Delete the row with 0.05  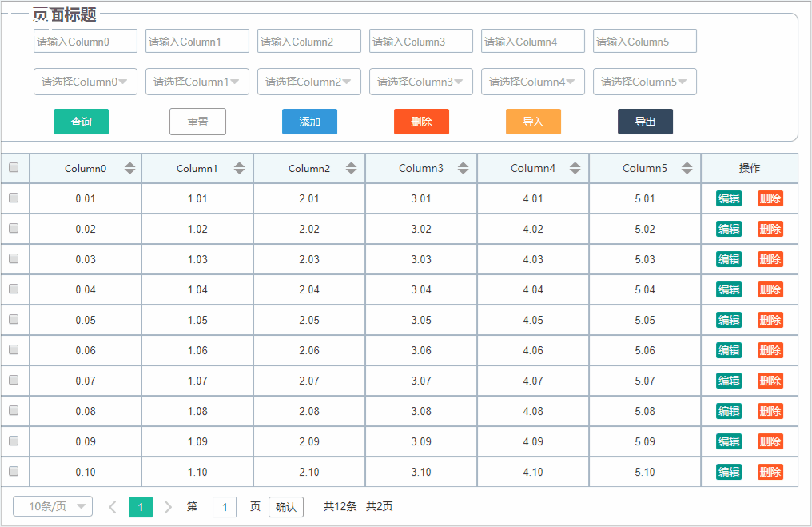[x=770, y=320]
